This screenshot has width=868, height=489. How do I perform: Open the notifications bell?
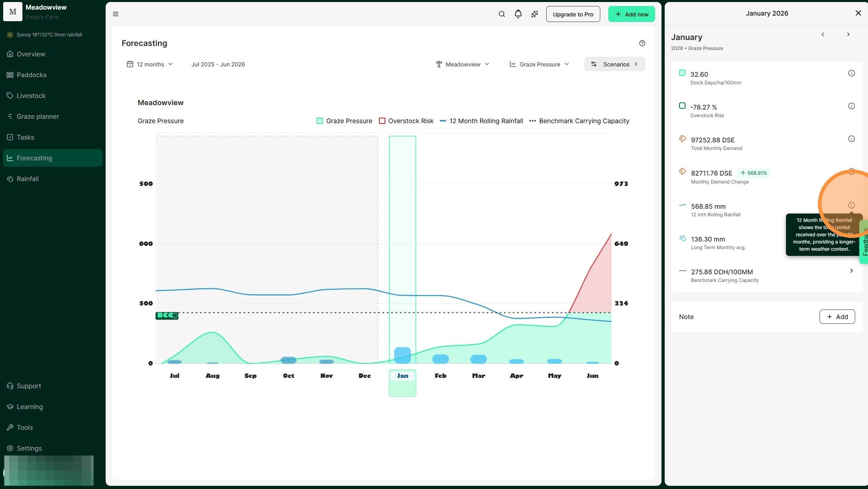518,14
